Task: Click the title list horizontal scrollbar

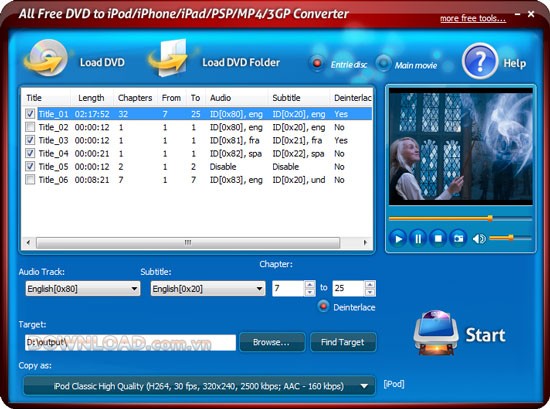Action: click(188, 242)
